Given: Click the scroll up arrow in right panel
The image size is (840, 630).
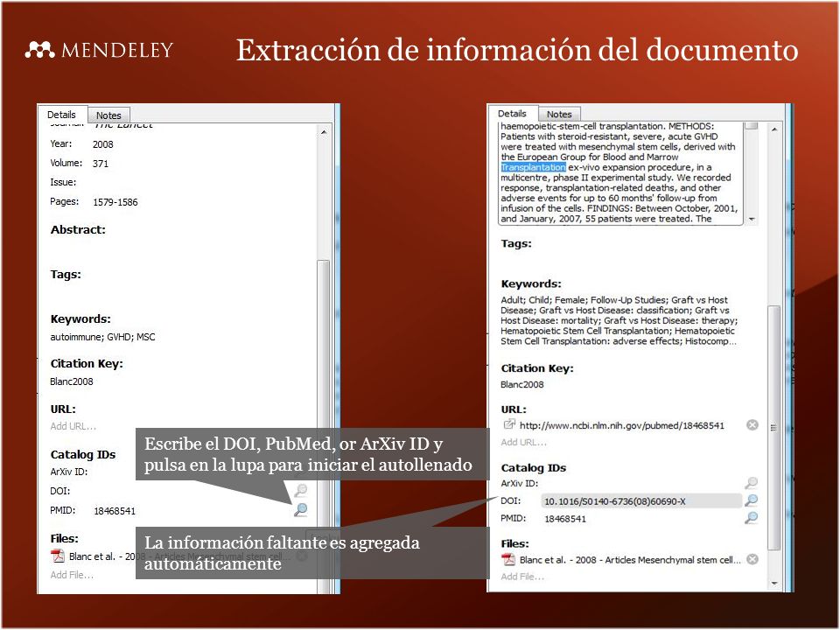Looking at the screenshot, I should [774, 129].
